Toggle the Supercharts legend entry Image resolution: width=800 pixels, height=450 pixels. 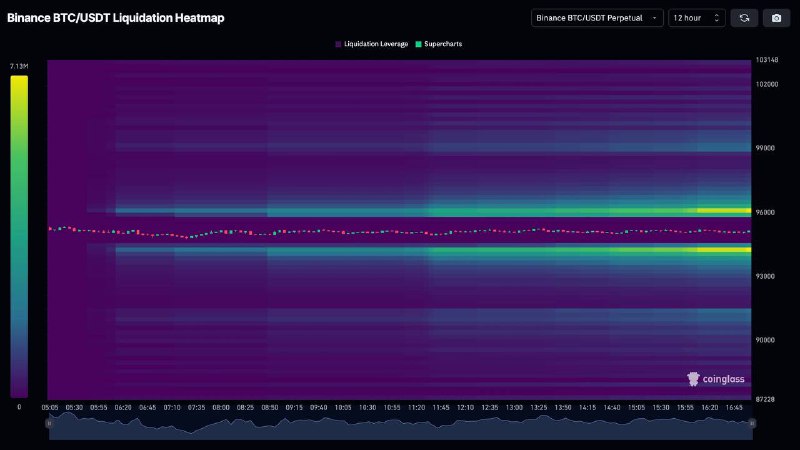[x=439, y=44]
